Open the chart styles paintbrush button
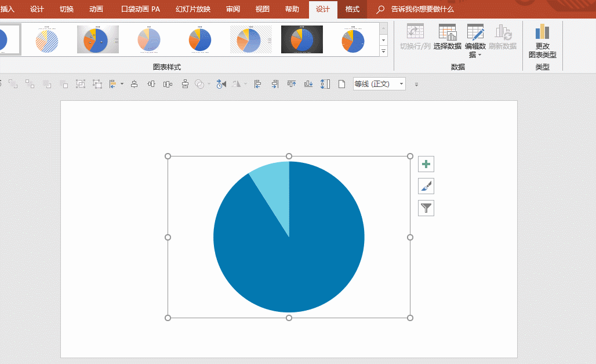 point(426,186)
